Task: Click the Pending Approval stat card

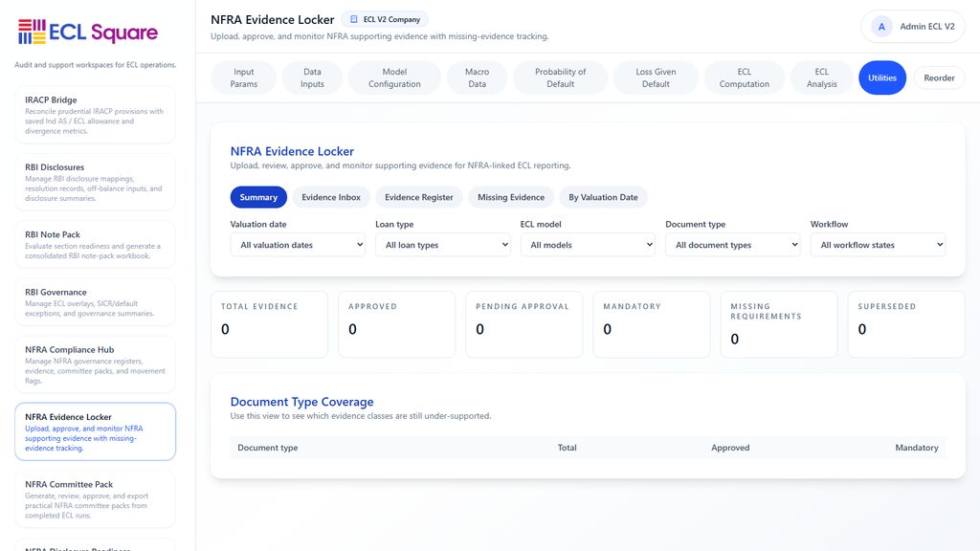Action: pyautogui.click(x=524, y=325)
